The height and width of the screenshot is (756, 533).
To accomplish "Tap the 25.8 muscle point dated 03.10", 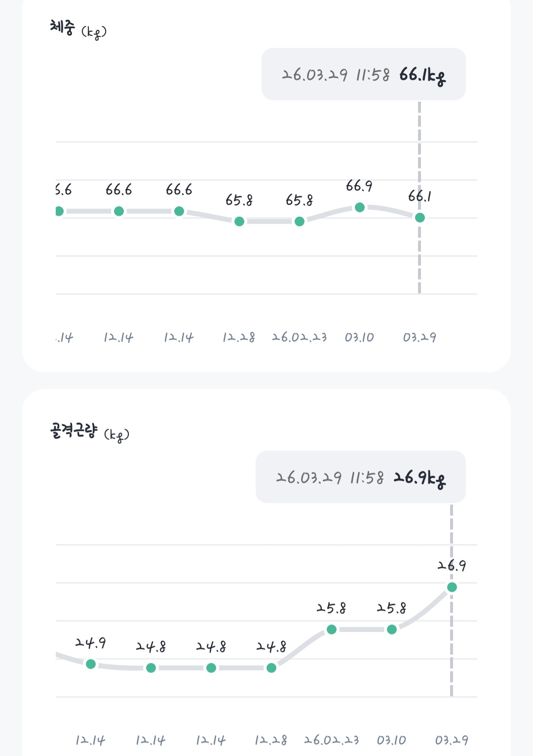I will pos(392,629).
